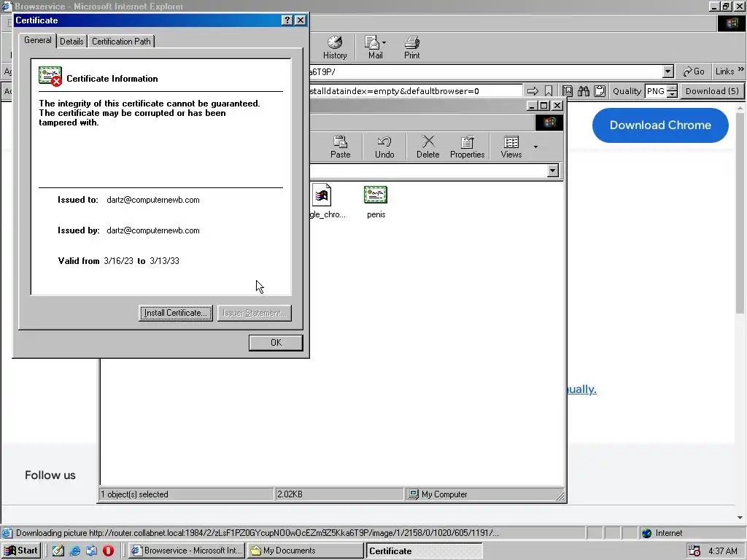Click Undo in My Documents toolbar
The width and height of the screenshot is (747, 560).
pos(384,147)
